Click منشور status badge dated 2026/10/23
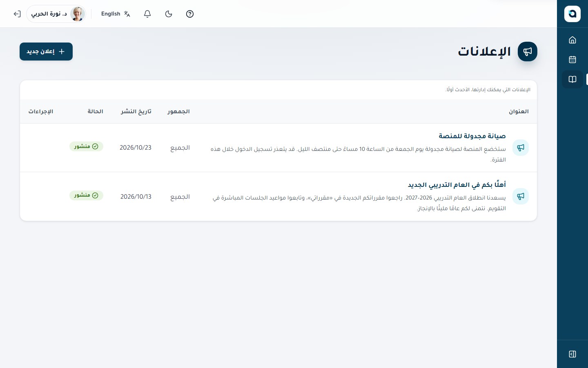588x368 pixels. click(x=86, y=146)
